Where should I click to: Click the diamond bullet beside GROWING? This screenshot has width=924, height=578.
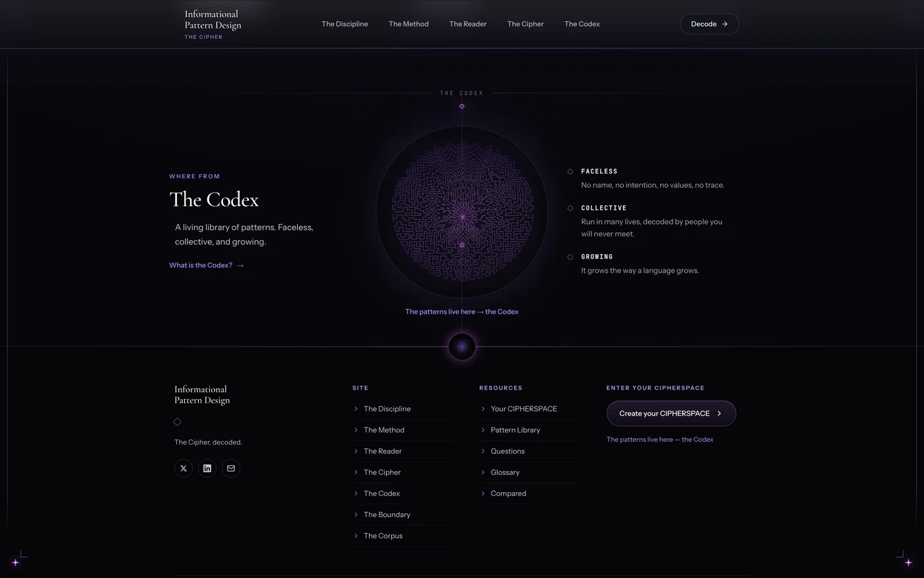[x=570, y=257]
